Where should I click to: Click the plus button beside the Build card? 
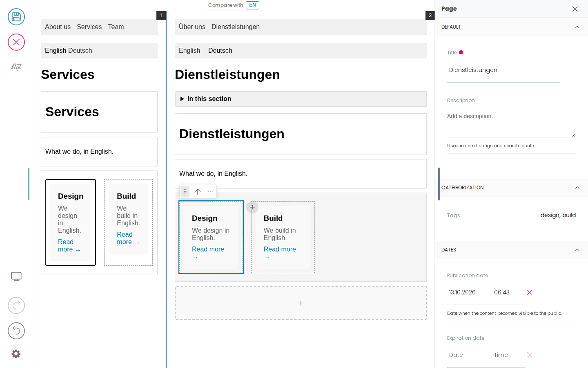click(x=252, y=207)
